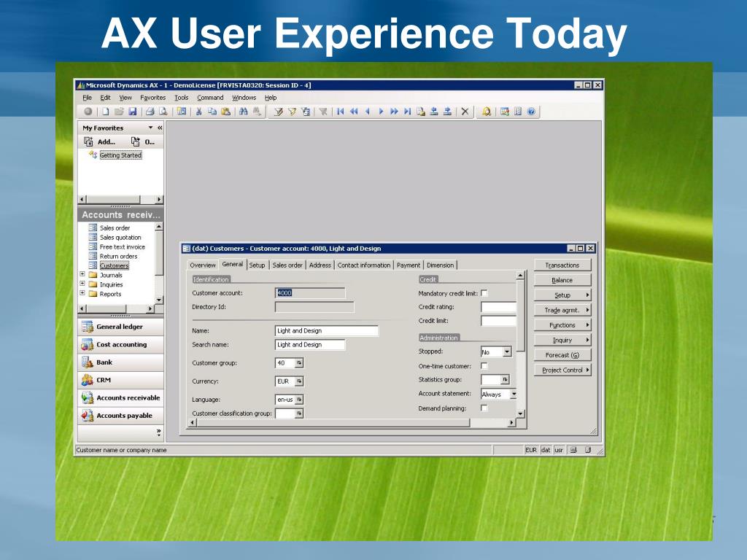747x560 pixels.
Task: Click the Print toolbar icon
Action: 150,112
